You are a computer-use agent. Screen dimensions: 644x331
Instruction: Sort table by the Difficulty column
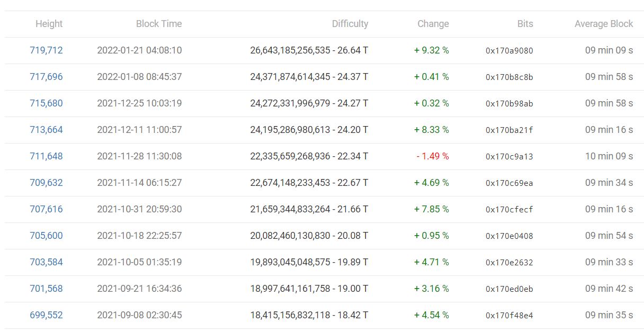click(x=350, y=24)
